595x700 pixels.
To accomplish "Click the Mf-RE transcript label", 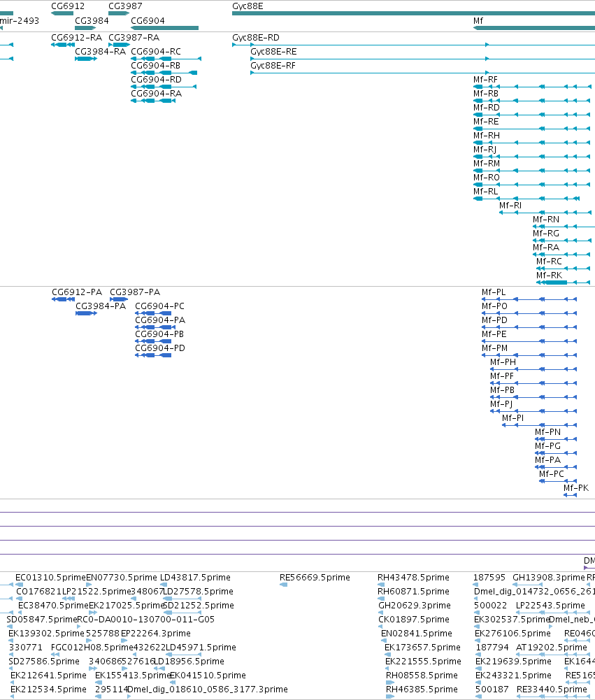I will [x=486, y=122].
